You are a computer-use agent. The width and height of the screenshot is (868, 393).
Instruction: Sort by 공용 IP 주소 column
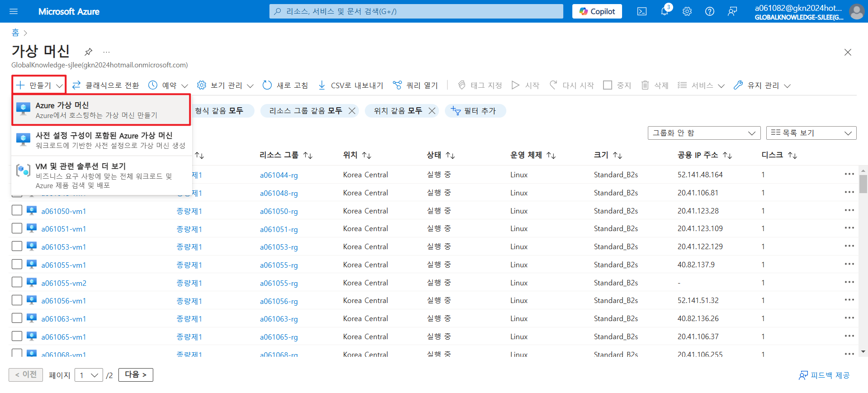(x=704, y=155)
